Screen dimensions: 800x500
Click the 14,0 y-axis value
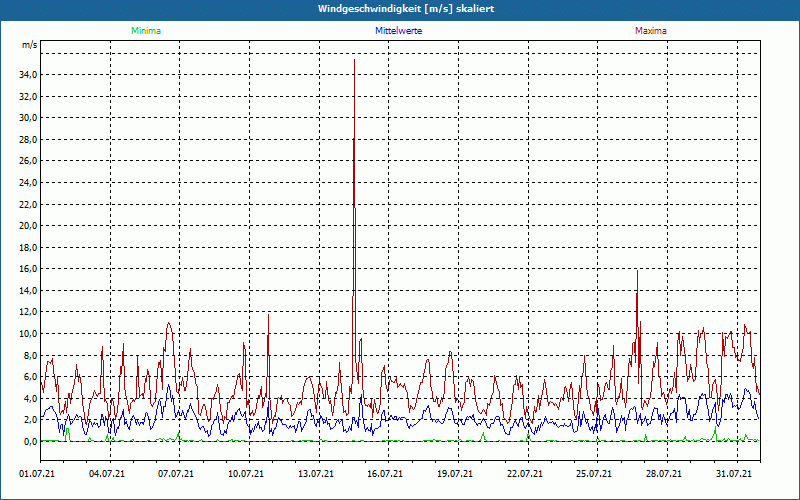pyautogui.click(x=28, y=291)
